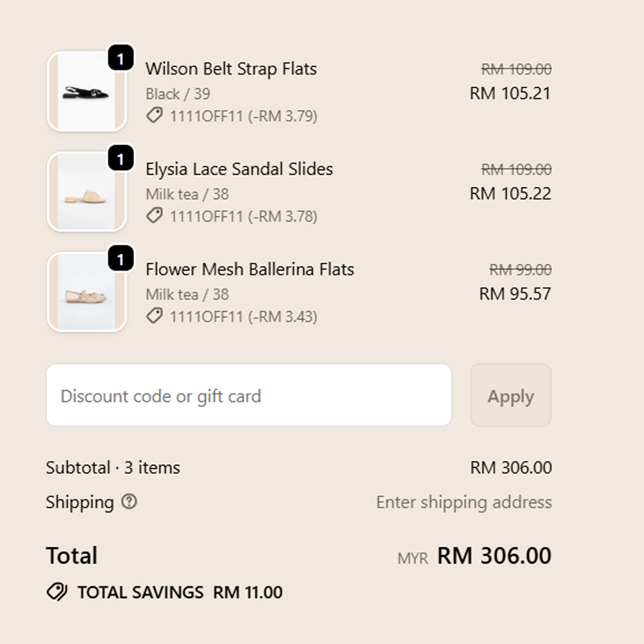
Task: Click quantity badge on Flower Mesh Ballerina Flats
Action: click(x=120, y=259)
